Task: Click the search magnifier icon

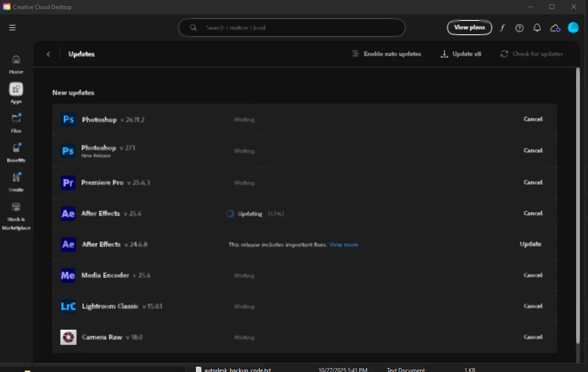Action: pos(193,28)
